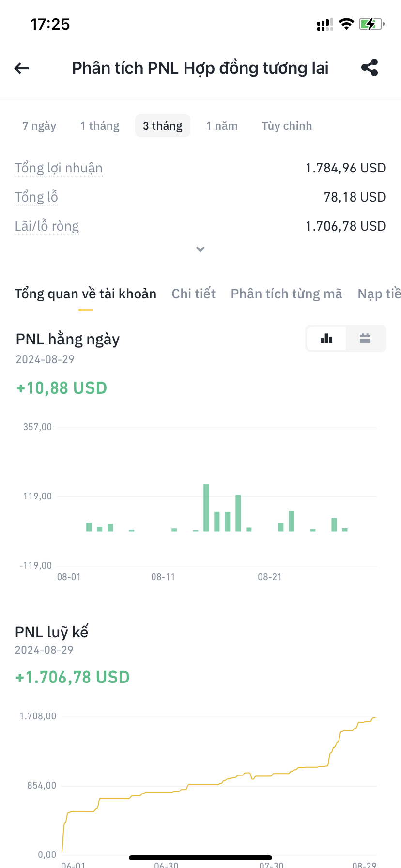Viewport: 401px width, 868px height.
Task: Tap the Tổng lỗ label
Action: (36, 197)
